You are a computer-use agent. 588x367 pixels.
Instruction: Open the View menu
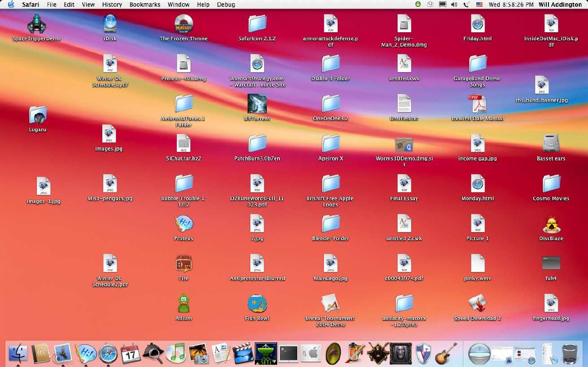point(88,4)
